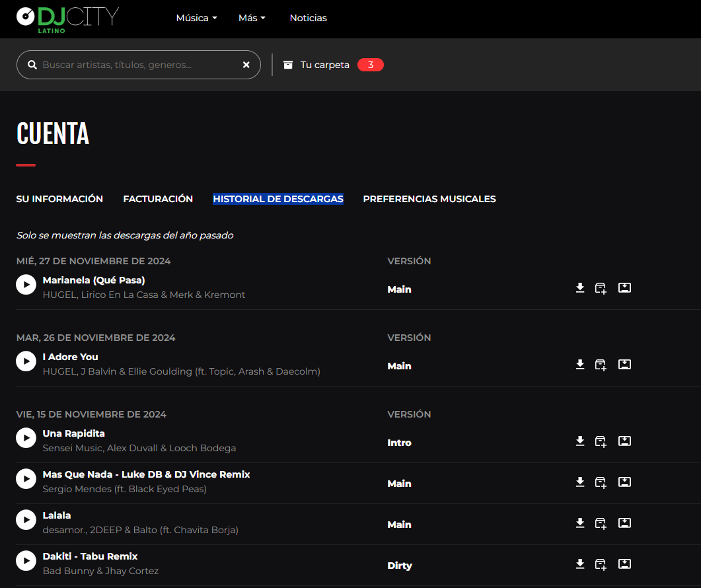Expand the Música dropdown menu
Screen dimensions: 701x588
pyautogui.click(x=197, y=18)
